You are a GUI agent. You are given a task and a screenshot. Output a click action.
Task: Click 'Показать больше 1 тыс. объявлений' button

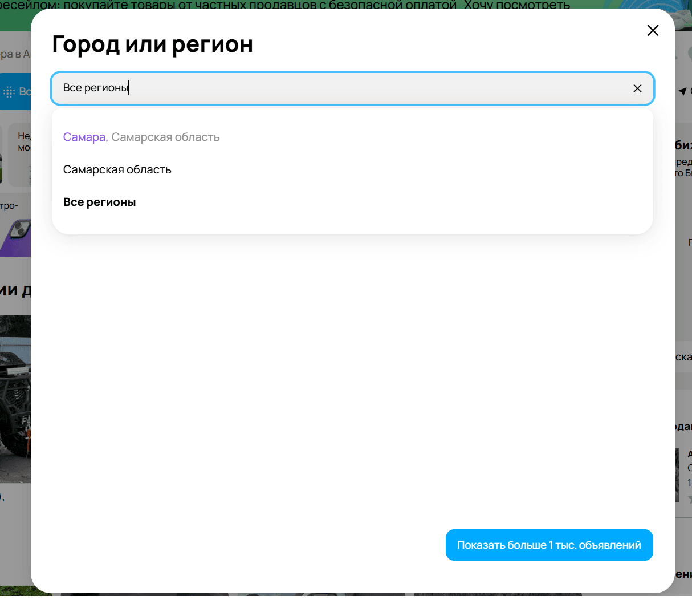click(549, 545)
